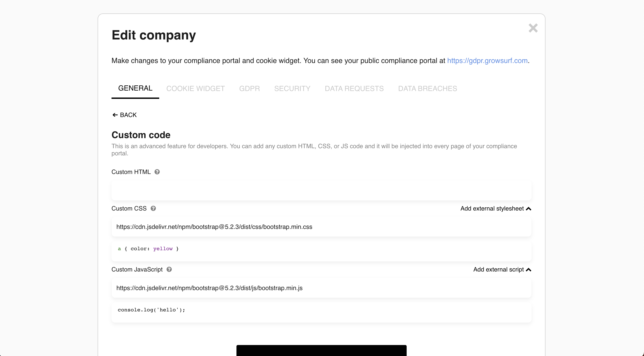
Task: Click the help icon beside Custom CSS
Action: tap(153, 208)
